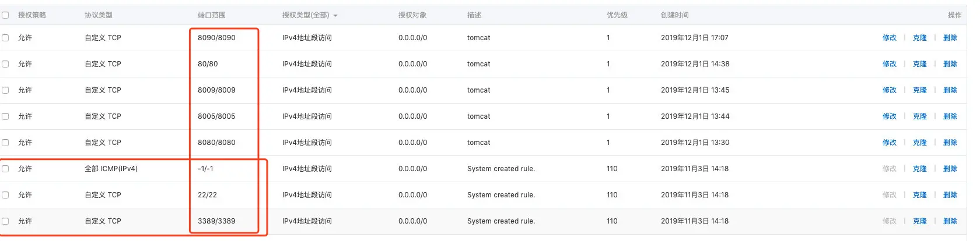Delete the port 22/22 rule
The width and height of the screenshot is (980, 241).
(950, 195)
